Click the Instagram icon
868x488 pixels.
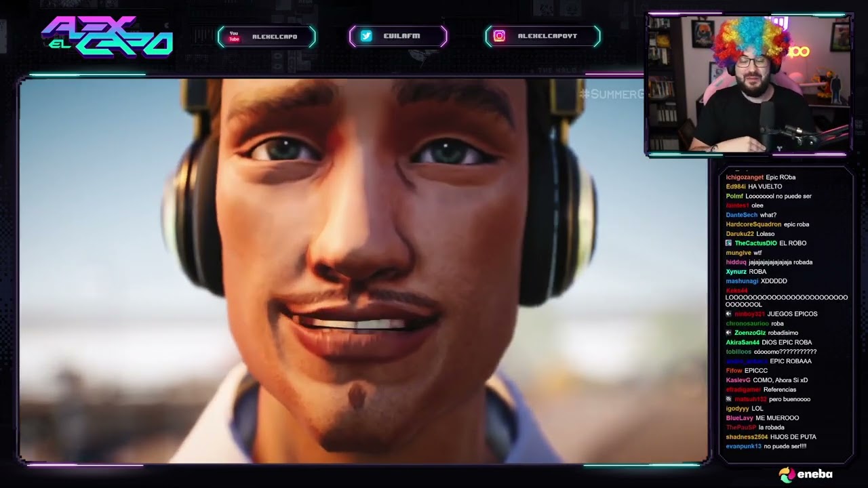pos(499,36)
